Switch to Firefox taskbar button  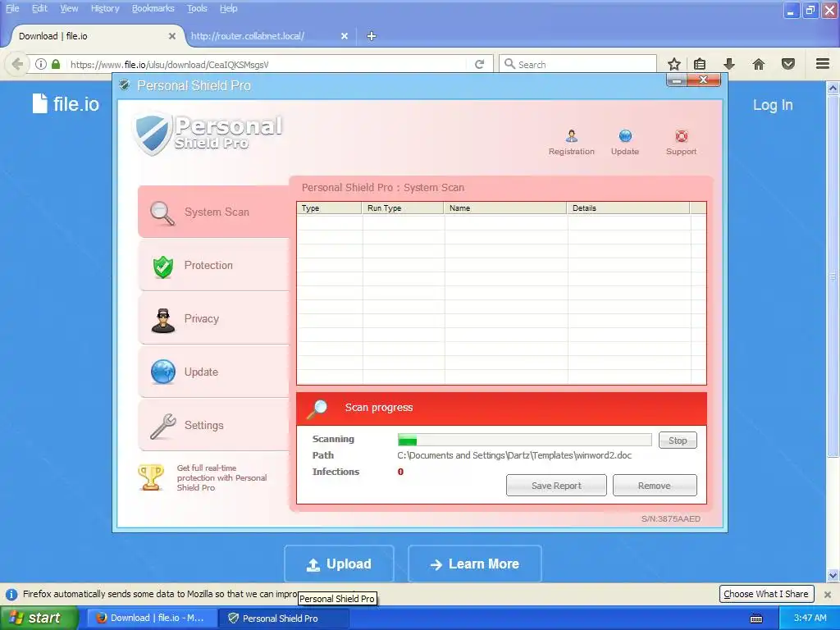[152, 618]
